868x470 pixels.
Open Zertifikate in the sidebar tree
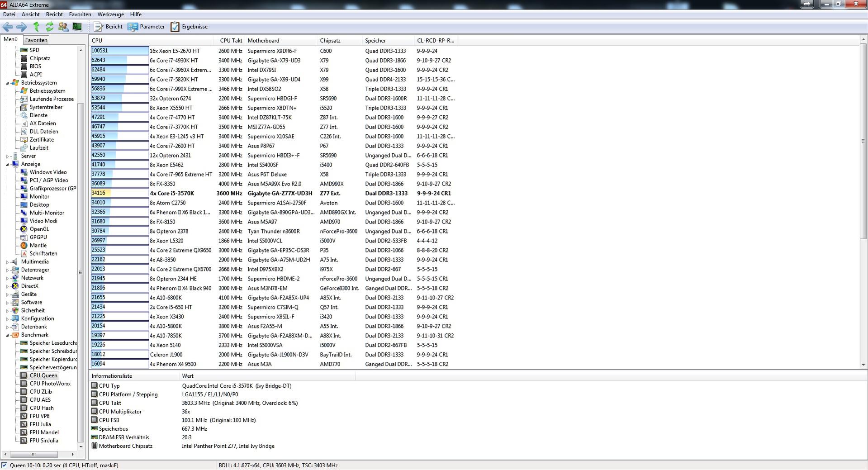click(x=42, y=140)
